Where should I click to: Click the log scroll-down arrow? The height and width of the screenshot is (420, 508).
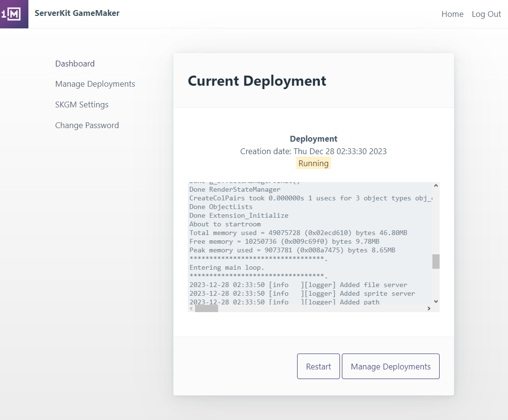[436, 302]
